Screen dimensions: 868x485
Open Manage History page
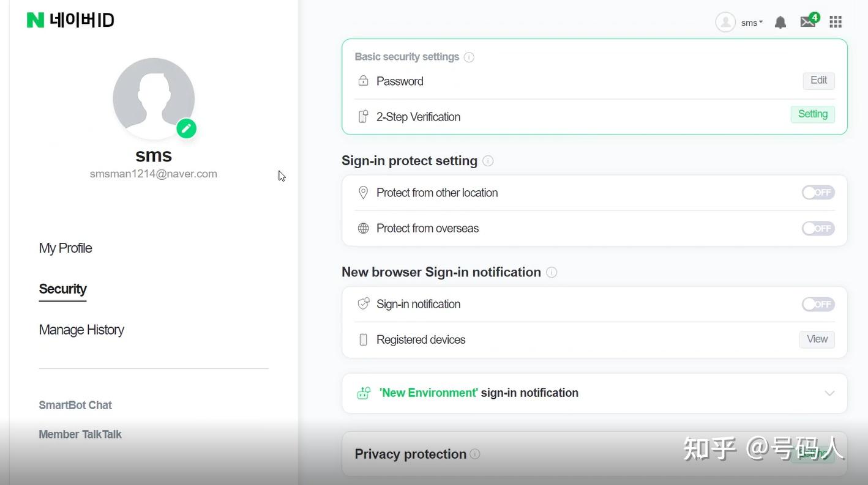tap(81, 330)
